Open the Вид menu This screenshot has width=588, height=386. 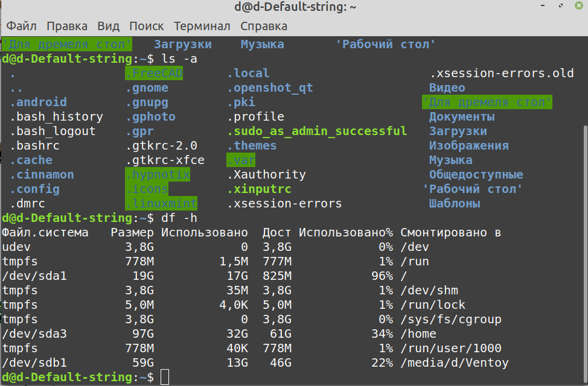[109, 26]
